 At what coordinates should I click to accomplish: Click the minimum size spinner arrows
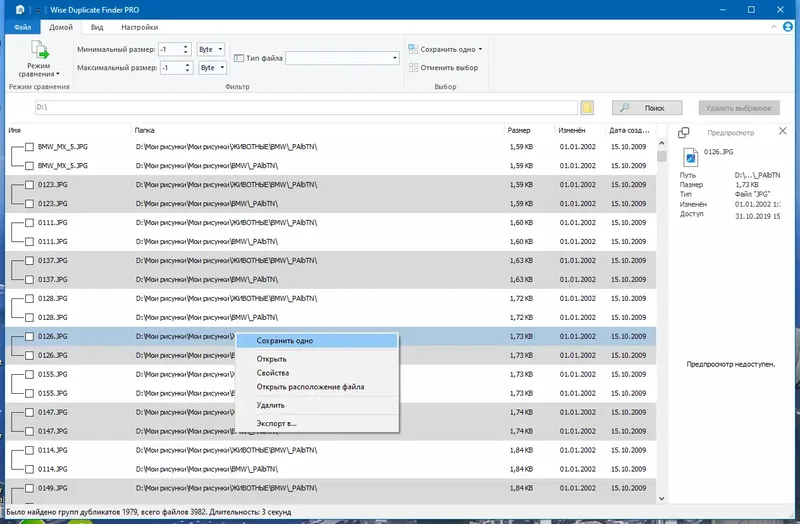pyautogui.click(x=186, y=49)
